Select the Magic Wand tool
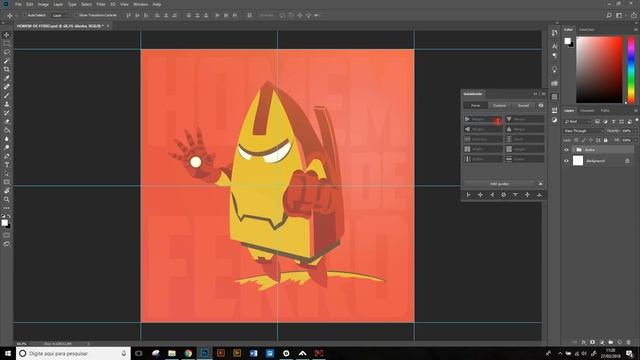Screen dimensions: 640x360 [7, 61]
